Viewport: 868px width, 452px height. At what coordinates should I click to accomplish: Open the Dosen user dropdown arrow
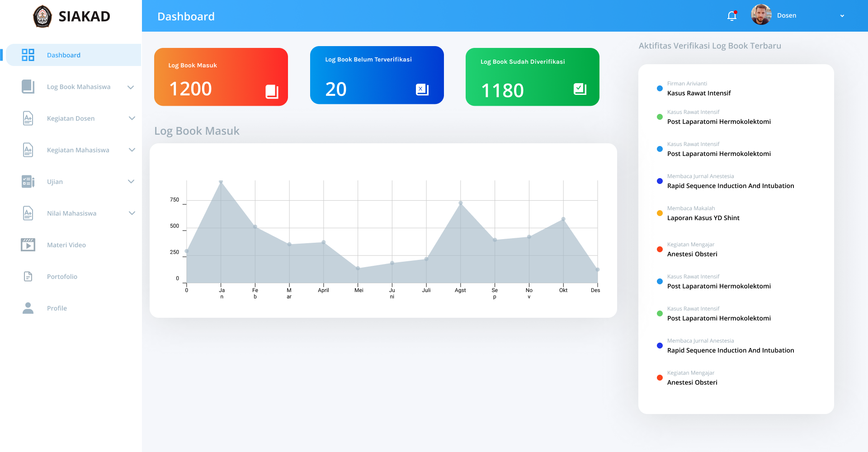click(842, 16)
